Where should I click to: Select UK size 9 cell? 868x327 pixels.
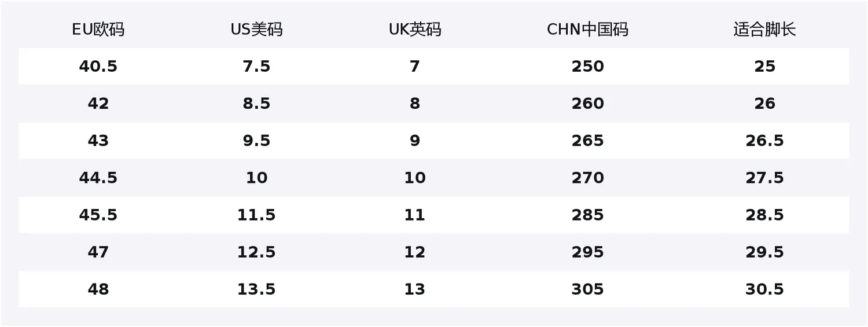click(415, 141)
